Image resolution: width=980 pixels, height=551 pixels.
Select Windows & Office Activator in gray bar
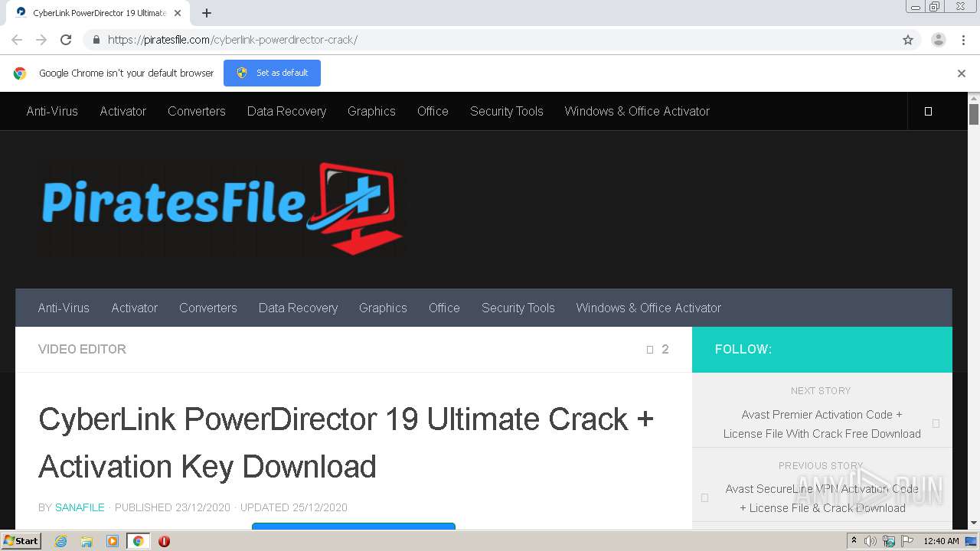648,308
